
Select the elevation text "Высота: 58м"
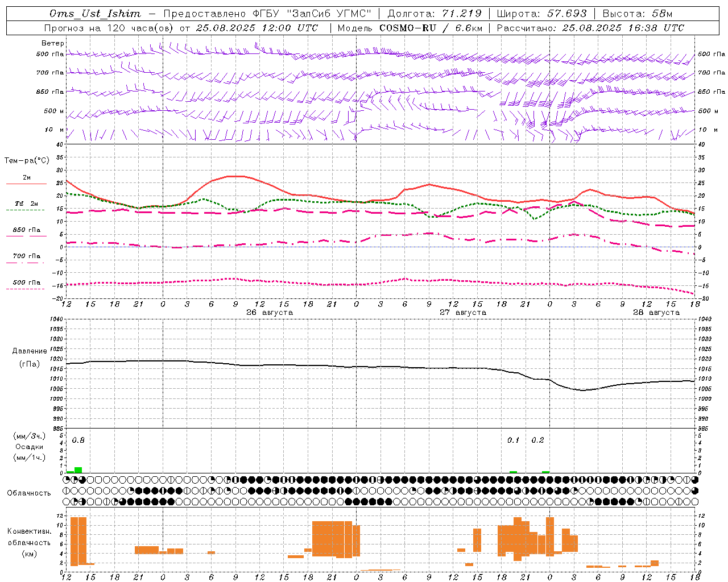click(x=637, y=14)
